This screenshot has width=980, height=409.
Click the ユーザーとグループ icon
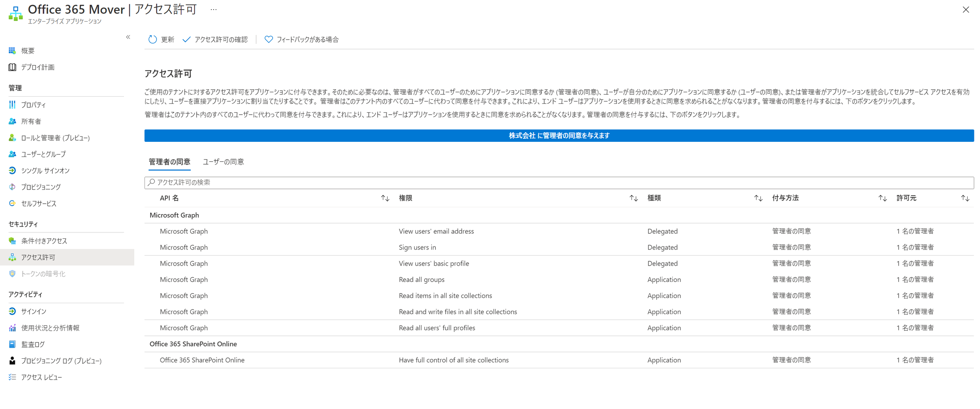12,154
